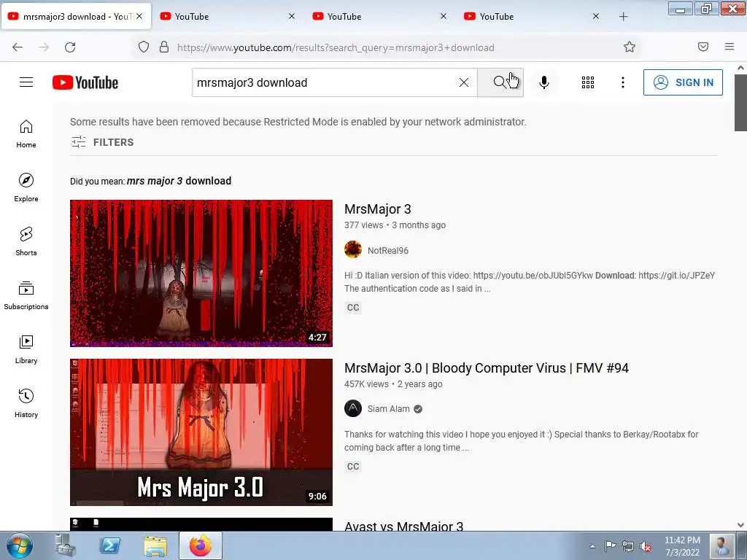This screenshot has height=560, width=747.
Task: Switch to the third YouTube tab
Action: (380, 17)
